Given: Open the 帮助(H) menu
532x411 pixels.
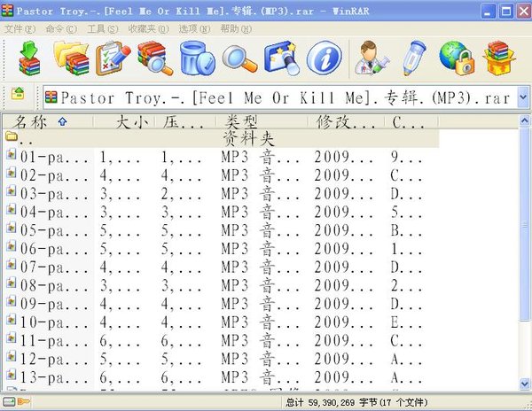Looking at the screenshot, I should pyautogui.click(x=236, y=29).
